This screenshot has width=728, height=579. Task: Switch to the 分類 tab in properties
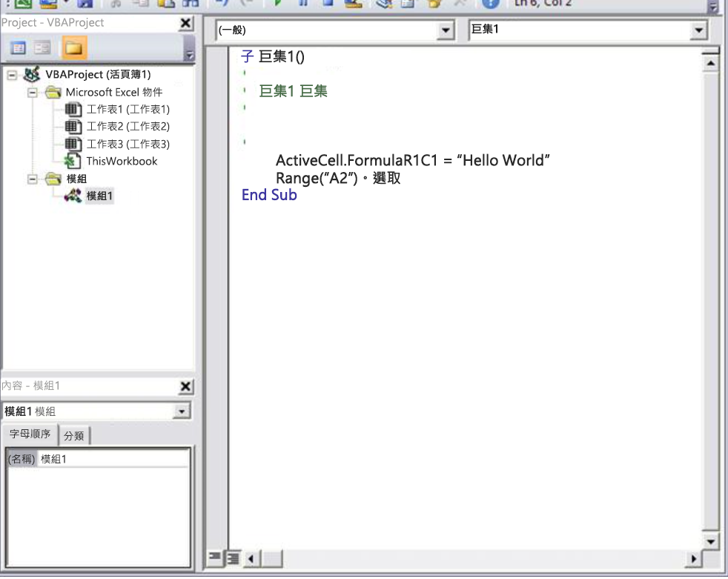pyautogui.click(x=74, y=436)
